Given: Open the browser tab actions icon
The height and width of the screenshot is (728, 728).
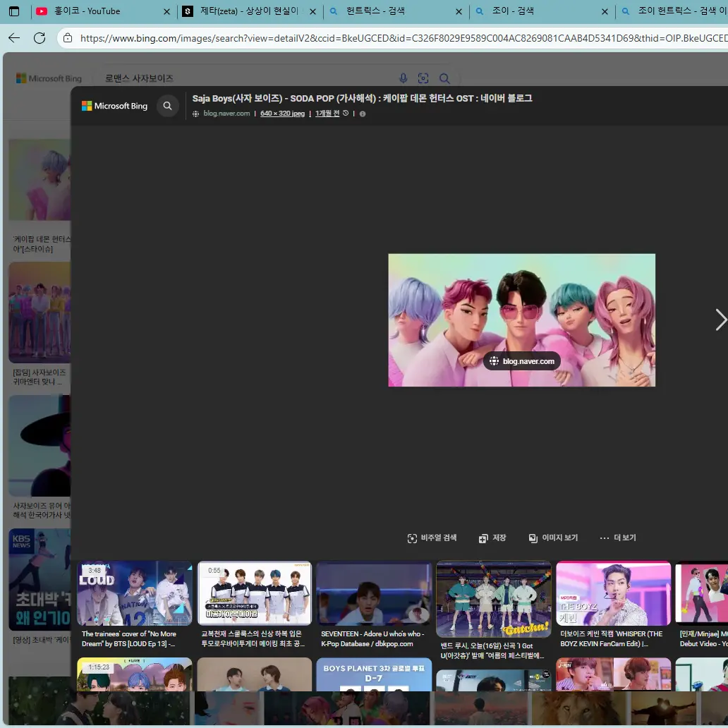Looking at the screenshot, I should click(x=14, y=11).
